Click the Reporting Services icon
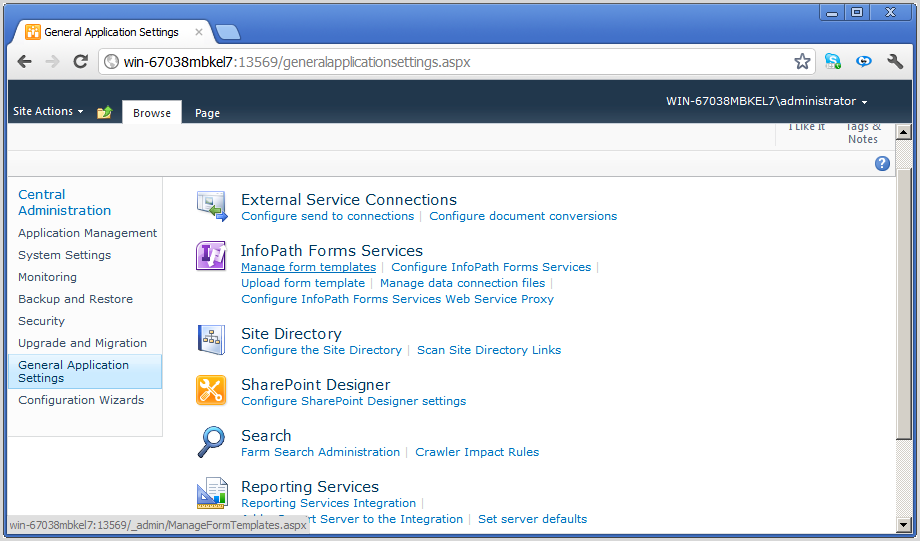Screen dimensions: 920x541 pyautogui.click(x=212, y=493)
